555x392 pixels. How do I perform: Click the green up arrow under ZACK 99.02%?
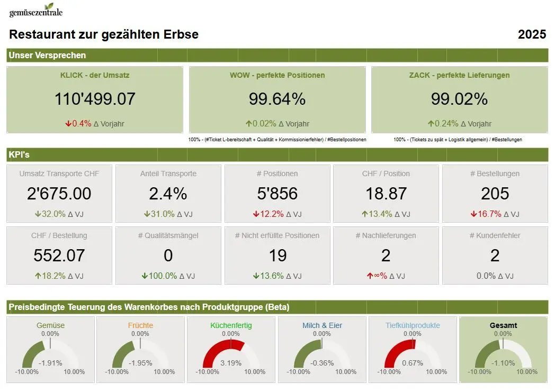tap(431, 124)
